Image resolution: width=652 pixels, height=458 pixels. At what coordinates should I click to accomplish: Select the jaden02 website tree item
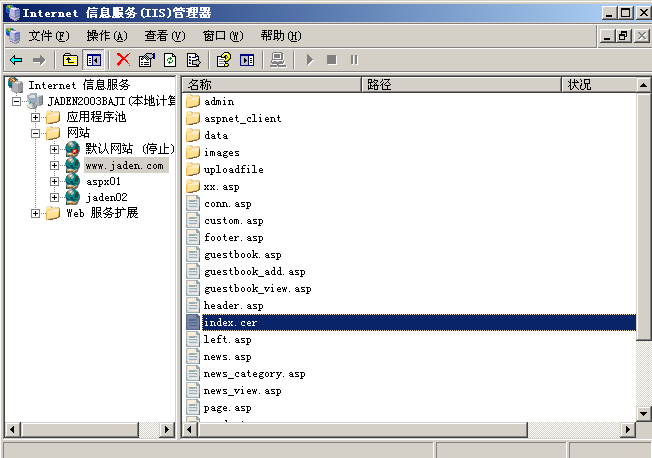(x=106, y=197)
